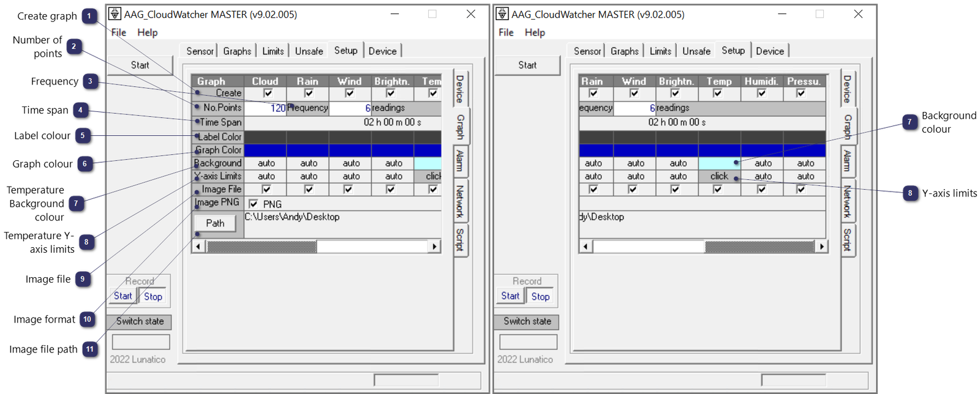Click the Time Span value in the left window
The height and width of the screenshot is (394, 980).
click(393, 122)
